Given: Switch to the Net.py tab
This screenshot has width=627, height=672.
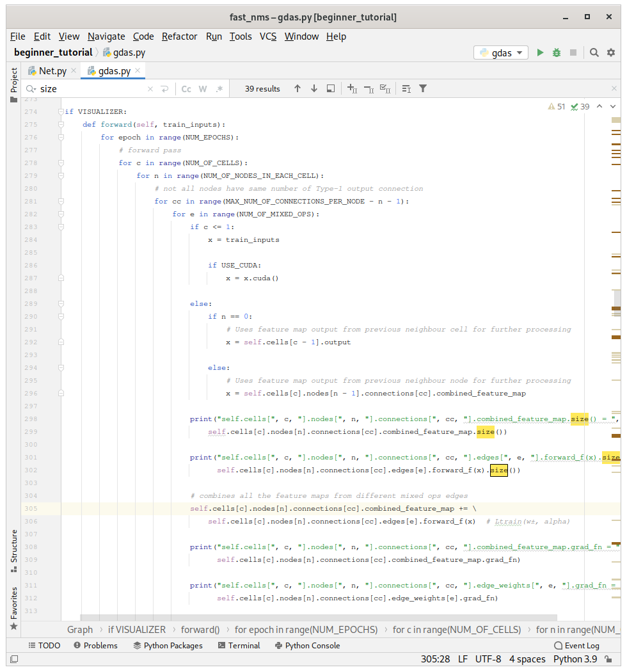Looking at the screenshot, I should pos(52,71).
